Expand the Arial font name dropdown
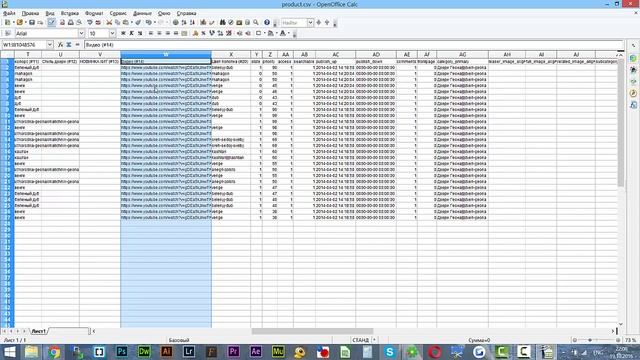 click(81, 33)
